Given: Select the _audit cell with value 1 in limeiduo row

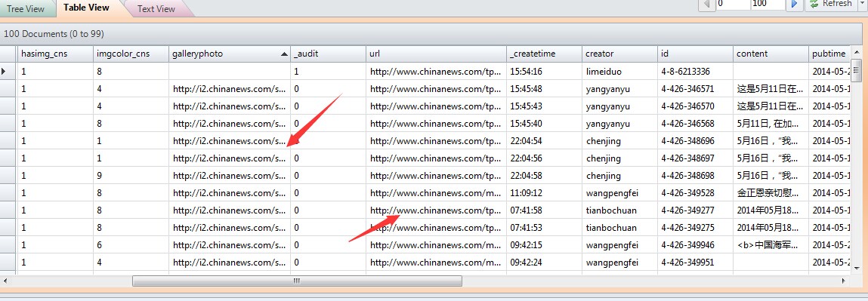Looking at the screenshot, I should (328, 71).
